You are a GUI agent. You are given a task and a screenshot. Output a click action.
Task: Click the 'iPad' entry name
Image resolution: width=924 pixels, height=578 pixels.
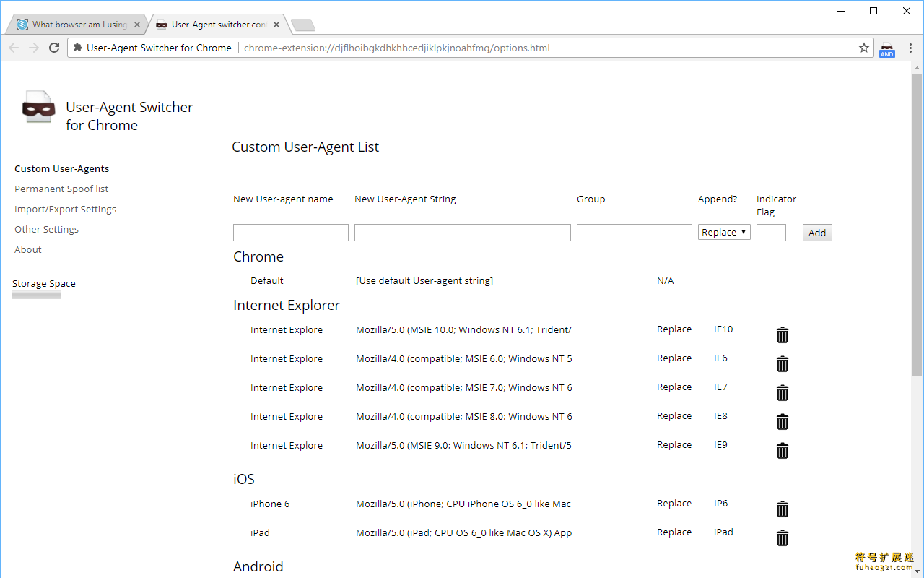[x=260, y=532]
